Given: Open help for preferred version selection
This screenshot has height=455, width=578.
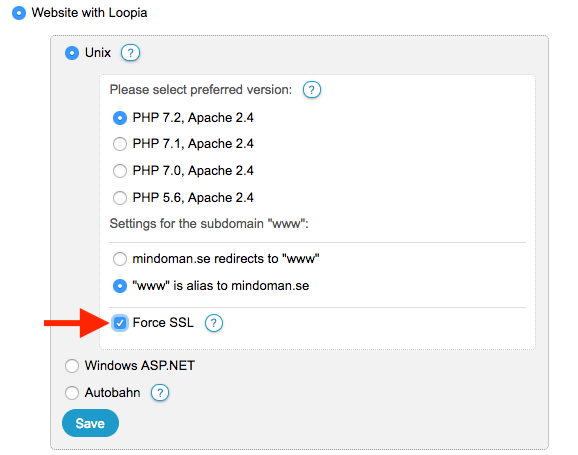Looking at the screenshot, I should point(311,90).
